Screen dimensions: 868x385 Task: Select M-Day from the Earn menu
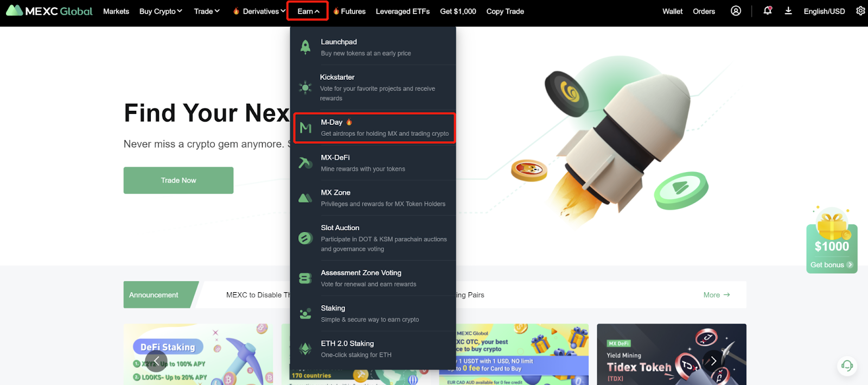click(x=374, y=128)
